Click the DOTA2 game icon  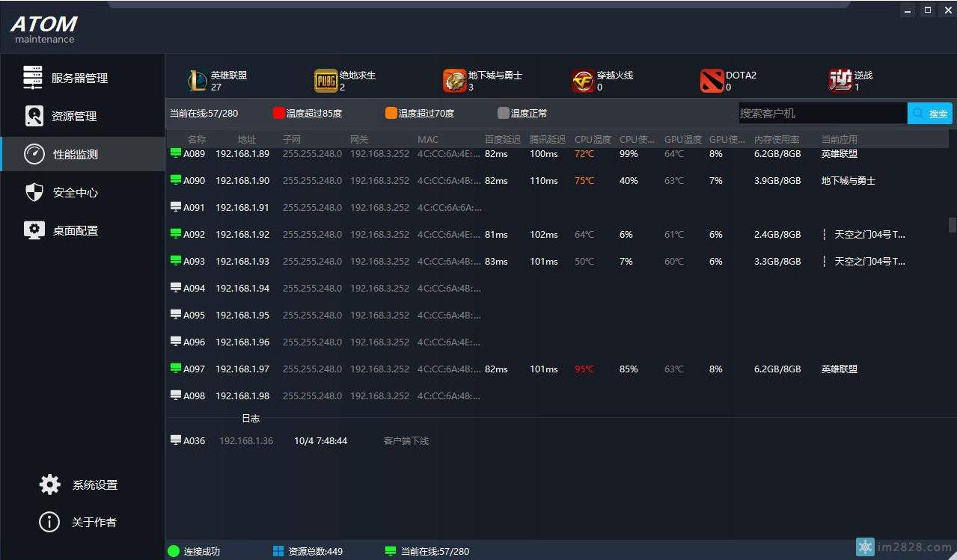coord(712,79)
